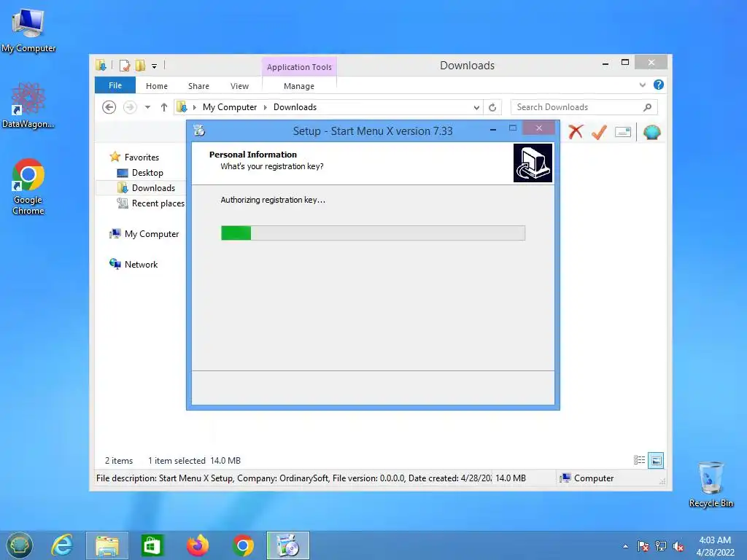Open the View ribbon tab

click(x=239, y=86)
